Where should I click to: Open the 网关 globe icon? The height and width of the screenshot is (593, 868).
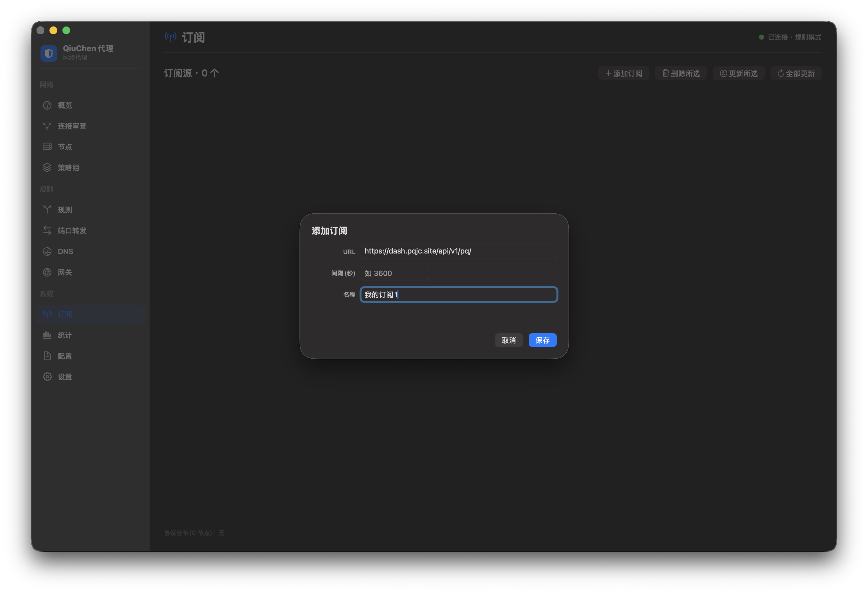pyautogui.click(x=47, y=272)
